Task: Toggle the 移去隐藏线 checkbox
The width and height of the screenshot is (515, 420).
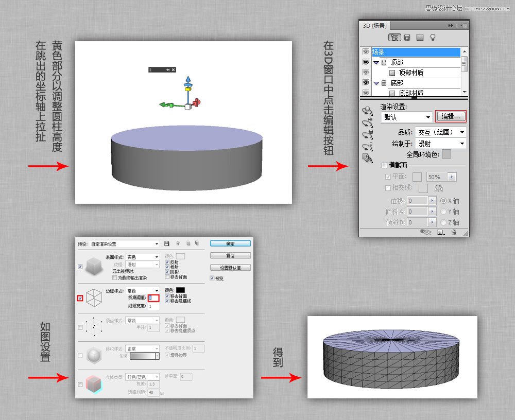Action: coord(167,301)
